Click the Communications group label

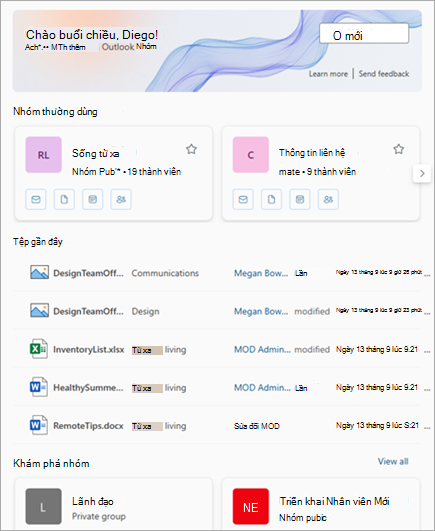click(x=165, y=273)
